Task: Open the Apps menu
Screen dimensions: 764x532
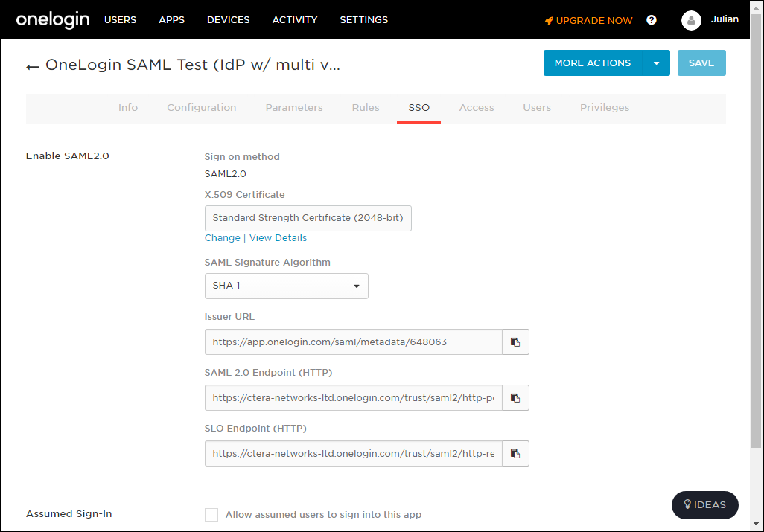Action: pos(171,20)
